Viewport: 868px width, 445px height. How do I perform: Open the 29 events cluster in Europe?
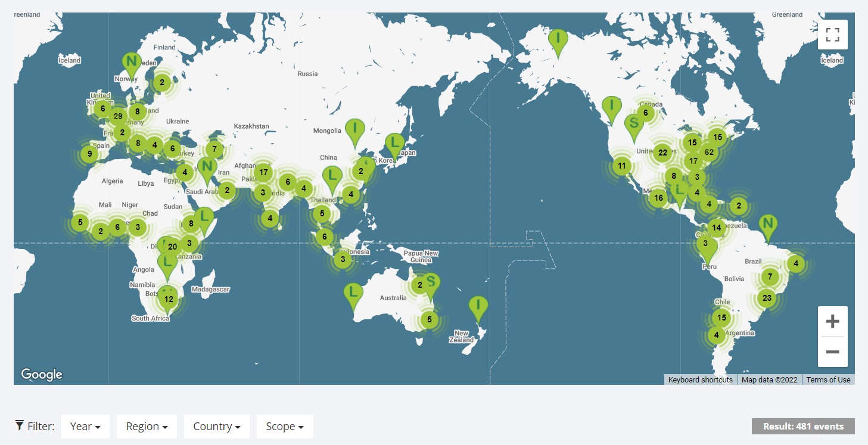pos(118,116)
